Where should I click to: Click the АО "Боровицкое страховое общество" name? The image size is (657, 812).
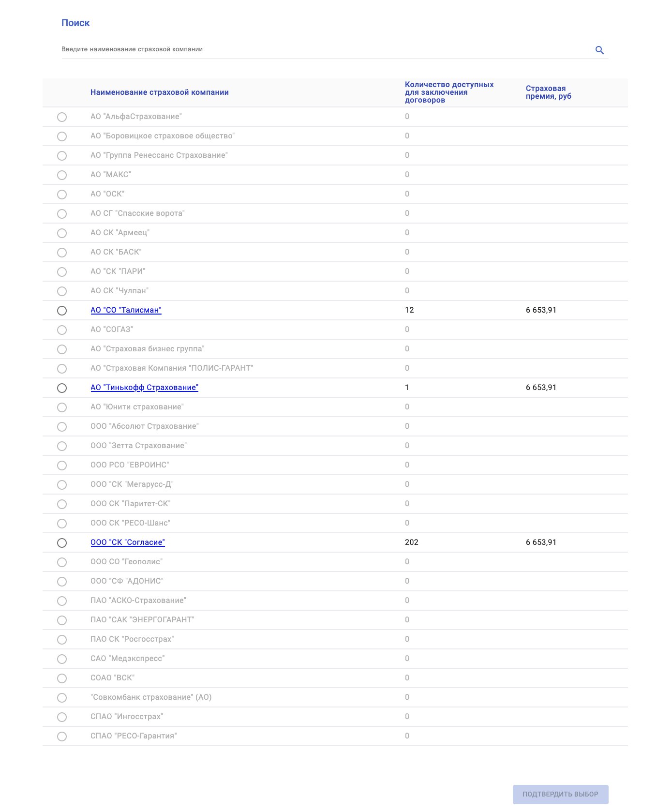point(163,136)
